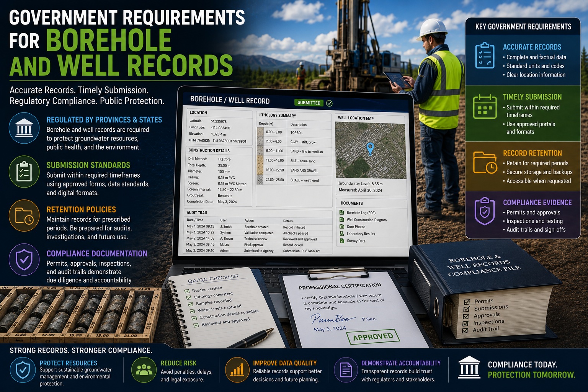
Task: Click the Total Depth value 25.50 m
Action: click(x=224, y=165)
